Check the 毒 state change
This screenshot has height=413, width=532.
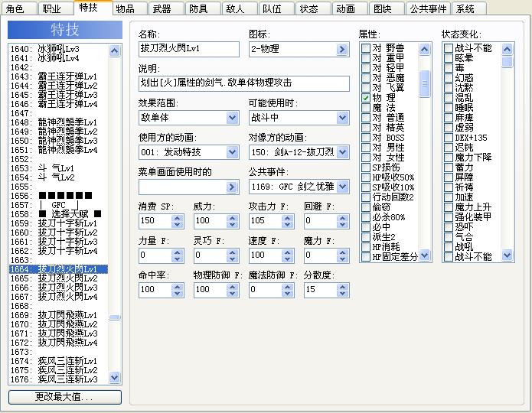(x=449, y=68)
